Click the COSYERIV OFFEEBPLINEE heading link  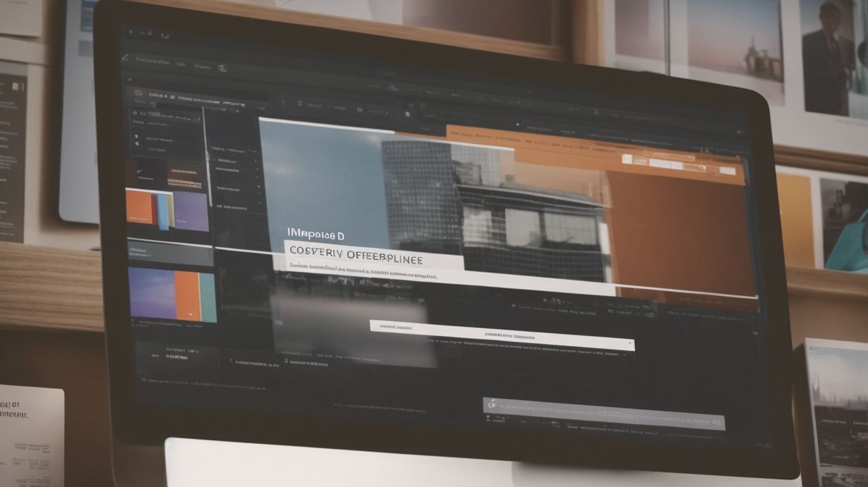358,256
